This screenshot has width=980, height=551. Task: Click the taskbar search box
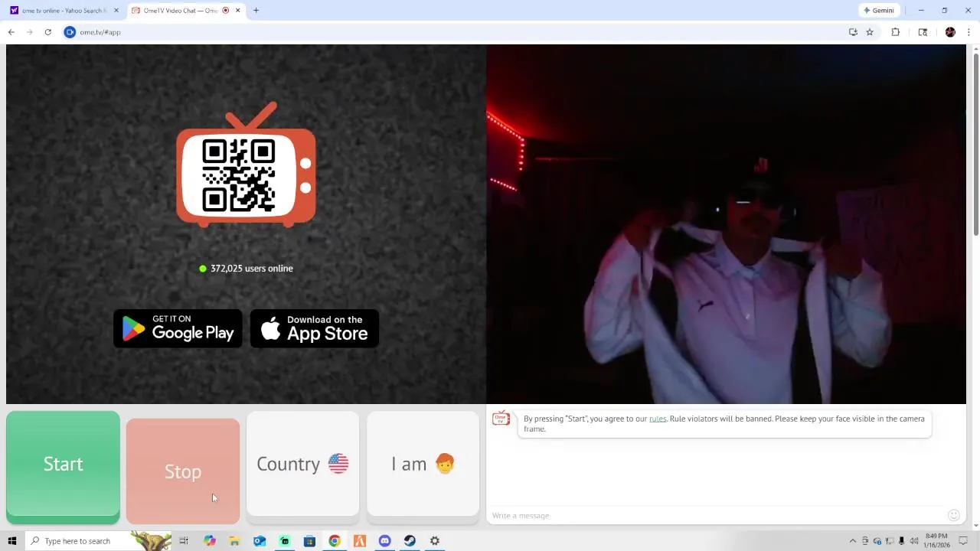tap(98, 541)
